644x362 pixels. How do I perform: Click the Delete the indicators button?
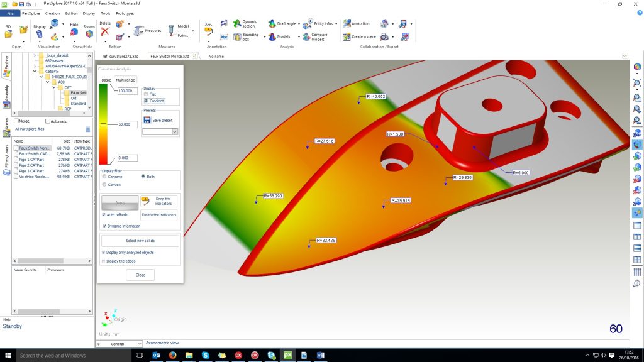[158, 215]
